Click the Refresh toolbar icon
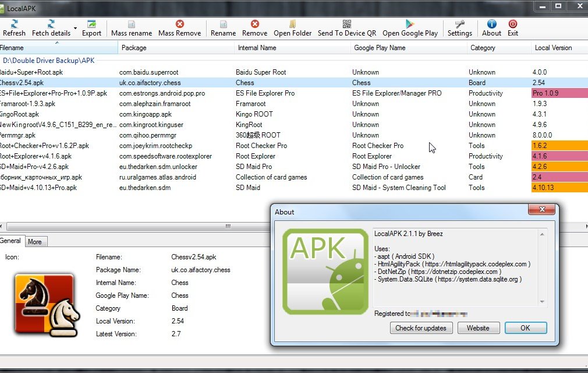This screenshot has height=373, width=588. pyautogui.click(x=14, y=24)
